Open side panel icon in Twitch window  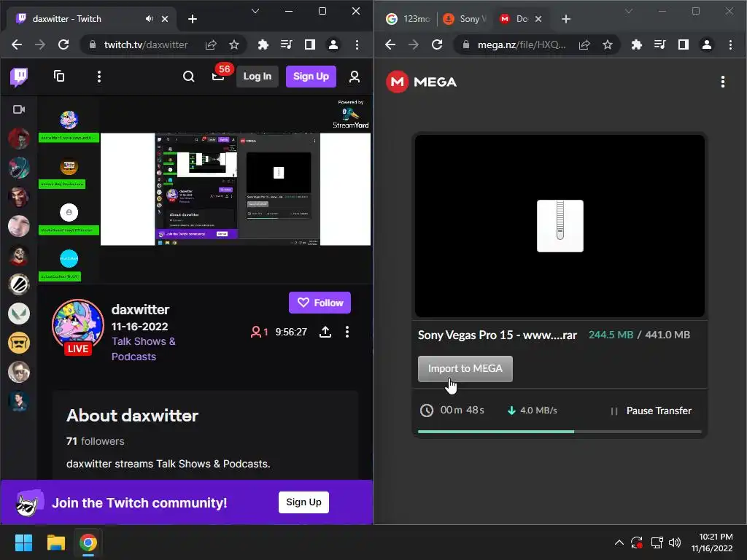click(x=310, y=44)
